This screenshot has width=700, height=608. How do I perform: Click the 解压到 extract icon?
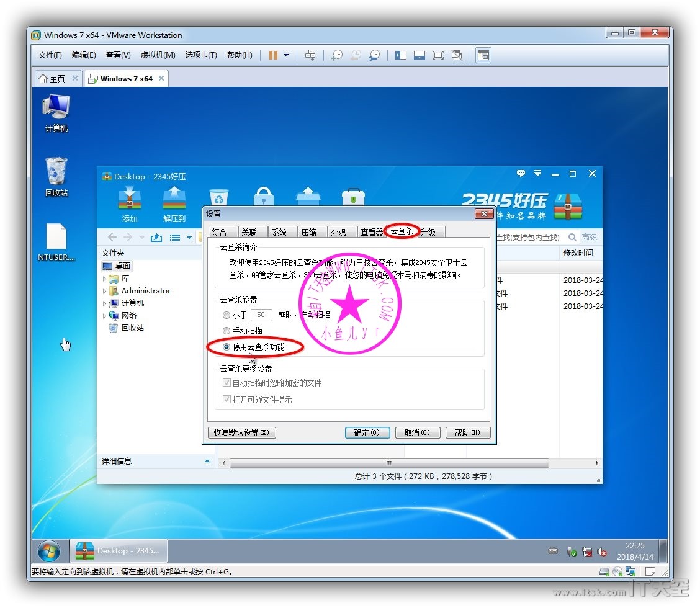tap(174, 200)
